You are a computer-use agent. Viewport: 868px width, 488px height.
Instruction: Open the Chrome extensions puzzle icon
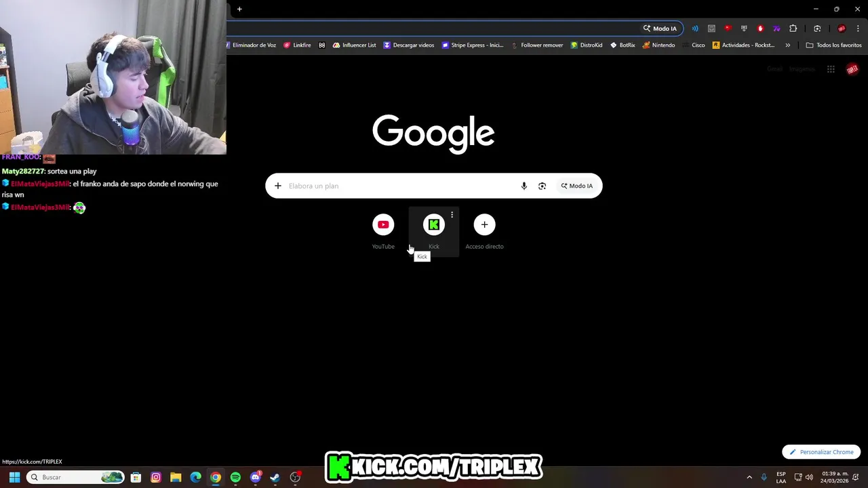(x=793, y=28)
